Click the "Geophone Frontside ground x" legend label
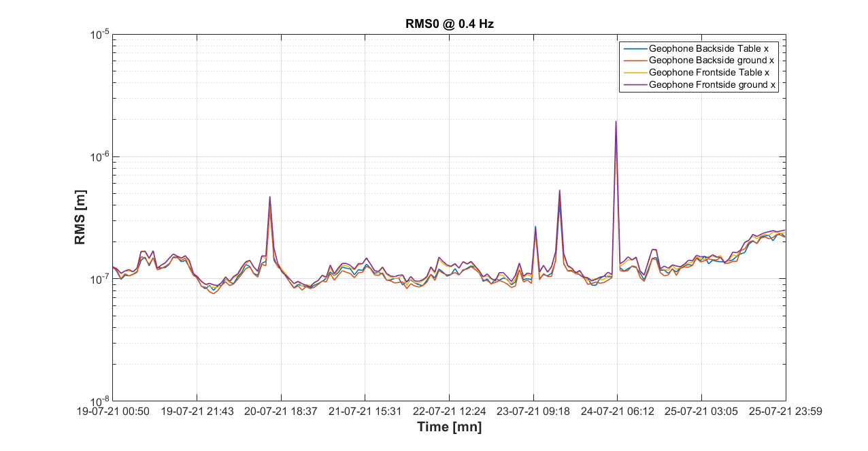The image size is (868, 451). click(x=712, y=85)
